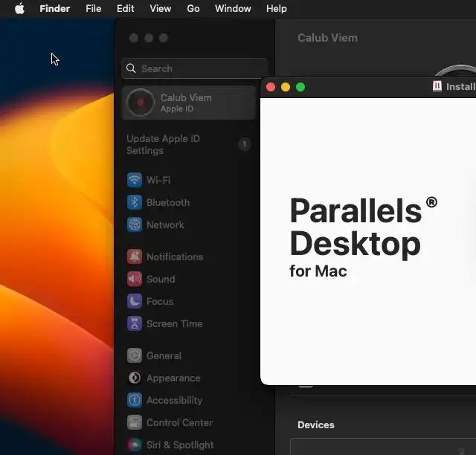
Task: Click the Siri & Spotlight icon
Action: coord(135,445)
